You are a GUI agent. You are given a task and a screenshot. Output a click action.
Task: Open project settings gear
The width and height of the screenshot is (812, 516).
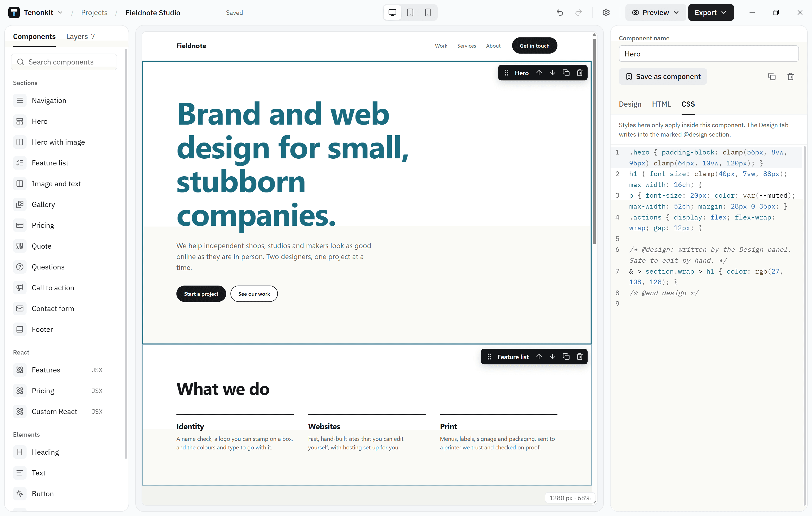(606, 12)
